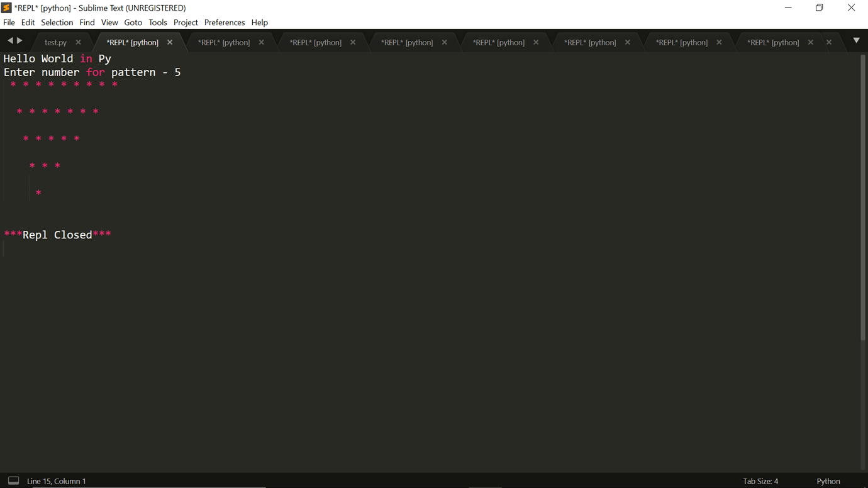
Task: Open the Tab Size: 4 selector
Action: click(760, 480)
